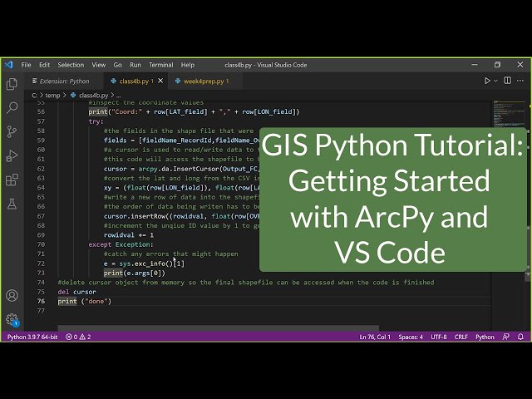Viewport: 532px width, 399px height.
Task: Open the Terminal menu
Action: pos(160,65)
